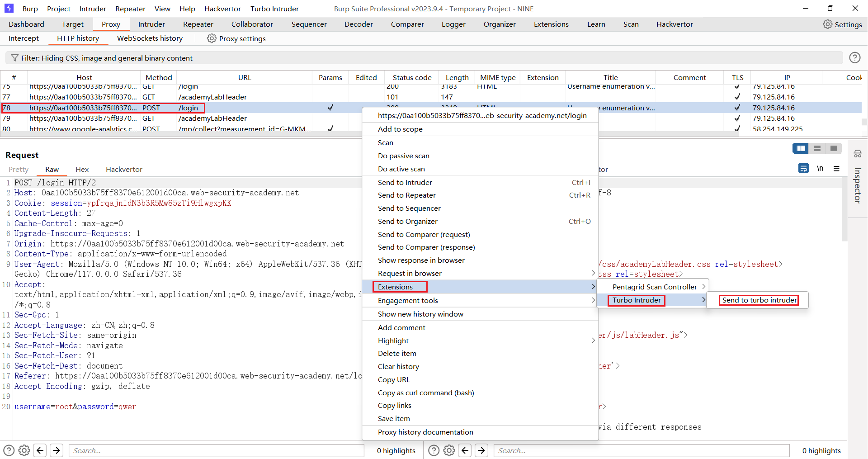Click response search help icon
Viewport: 868px width, 459px height.
[434, 450]
